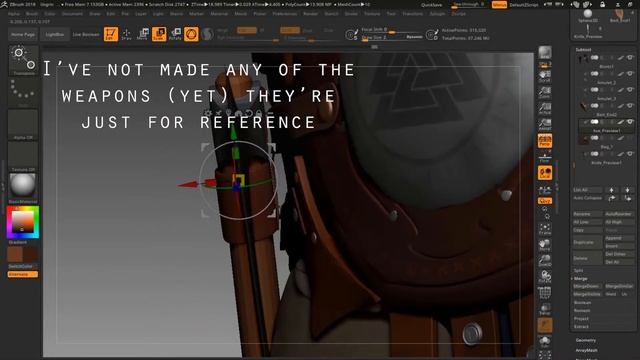Image resolution: width=640 pixels, height=360 pixels.
Task: Activate the Edit mode button
Action: (x=111, y=34)
